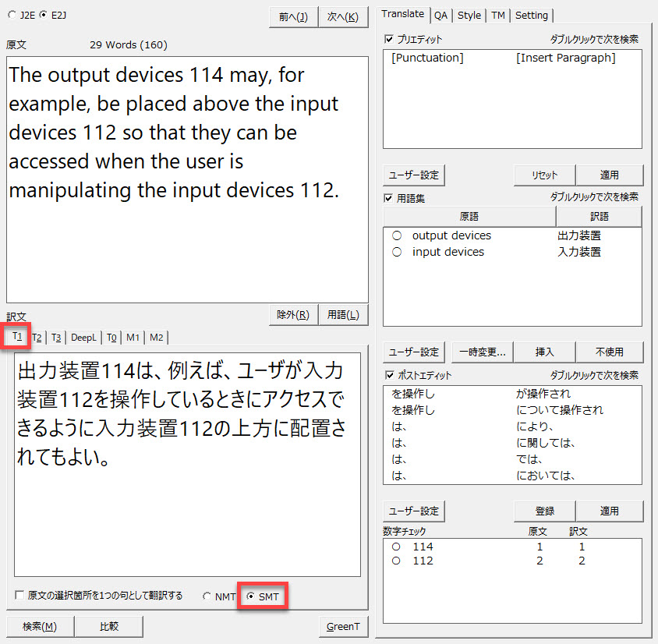This screenshot has height=644, width=658.
Task: Select the NMT translation engine option
Action: pos(207,596)
